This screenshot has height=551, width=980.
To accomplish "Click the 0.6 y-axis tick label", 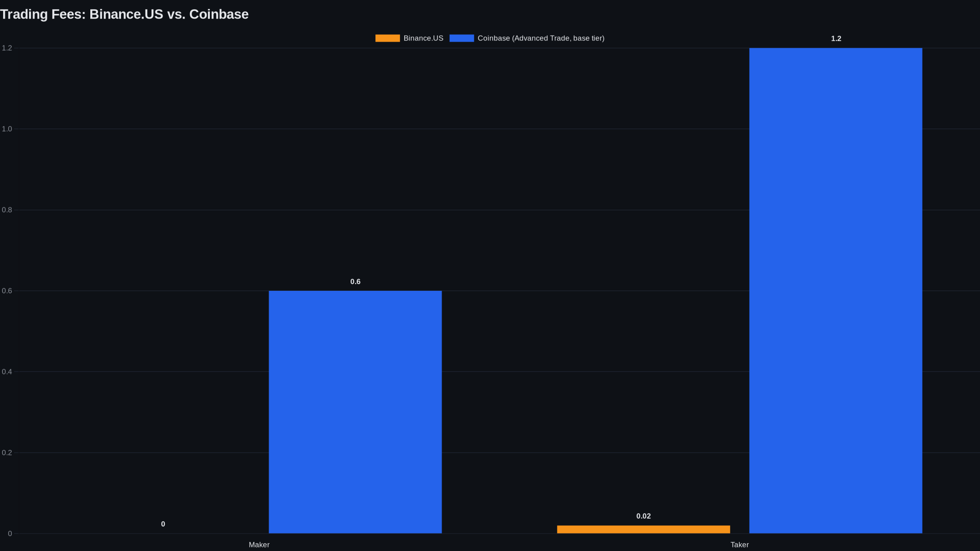I will pyautogui.click(x=7, y=291).
